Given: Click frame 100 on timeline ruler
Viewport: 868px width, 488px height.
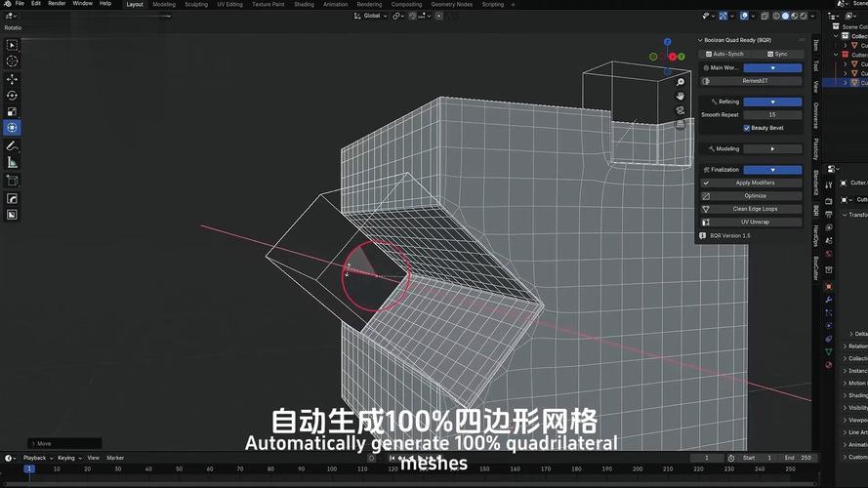Looking at the screenshot, I should pos(332,468).
